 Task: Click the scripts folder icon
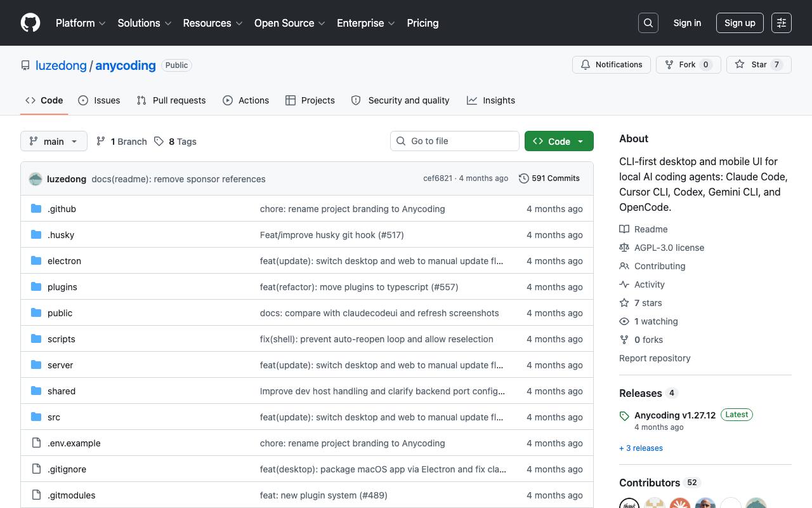36,339
